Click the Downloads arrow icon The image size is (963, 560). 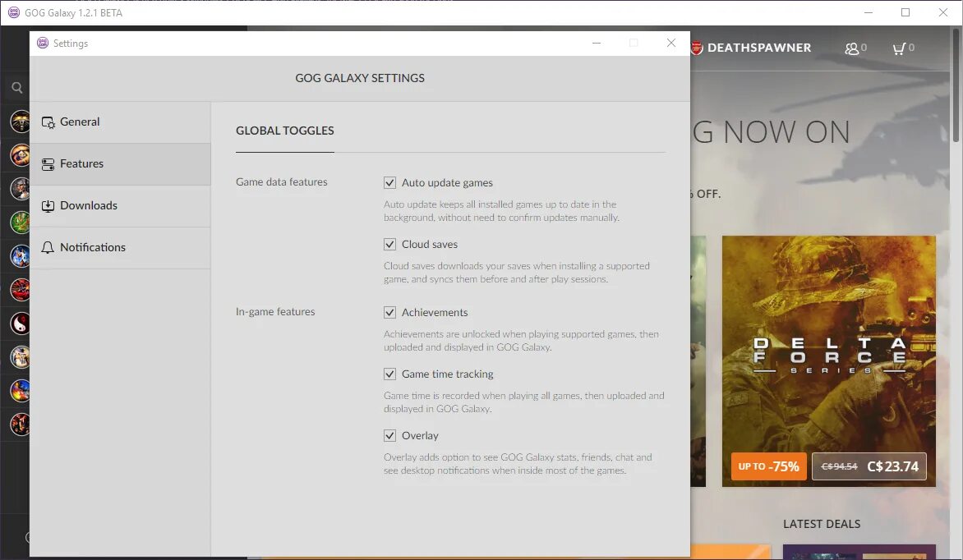point(48,206)
